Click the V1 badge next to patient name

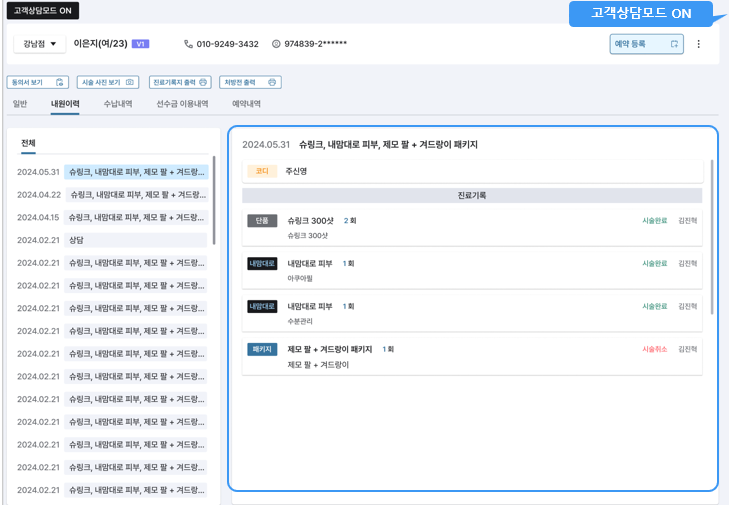(x=140, y=44)
